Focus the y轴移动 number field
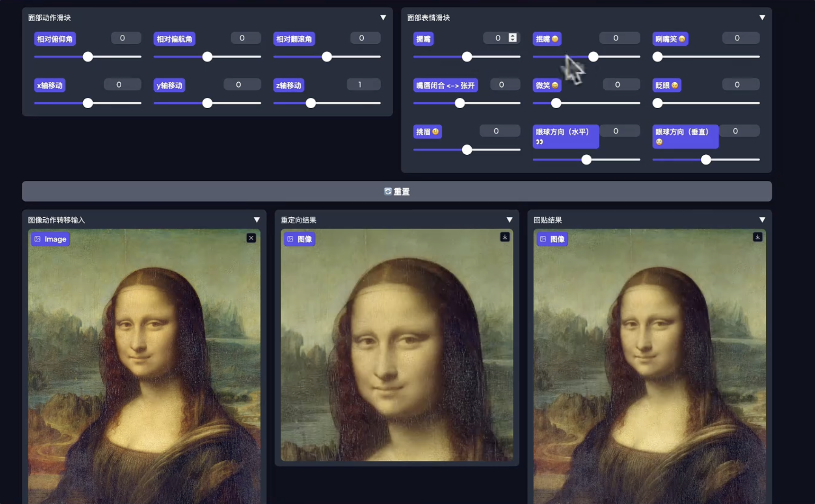 click(242, 85)
